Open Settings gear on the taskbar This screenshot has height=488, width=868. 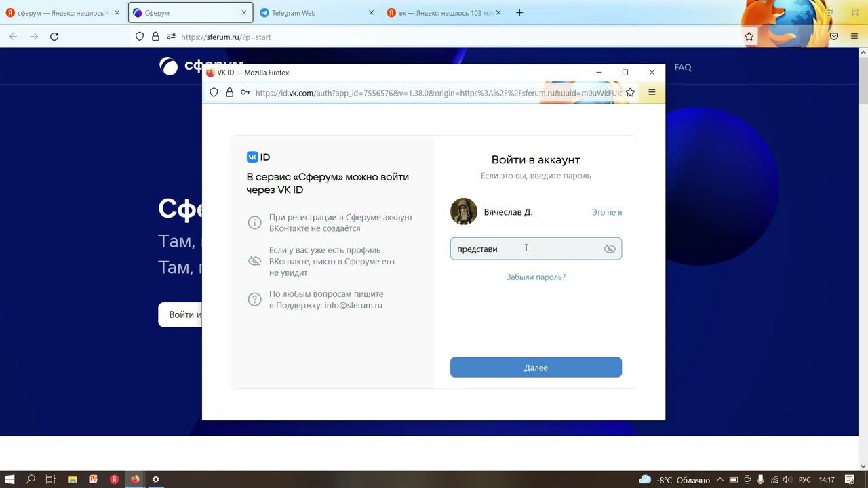(x=155, y=479)
